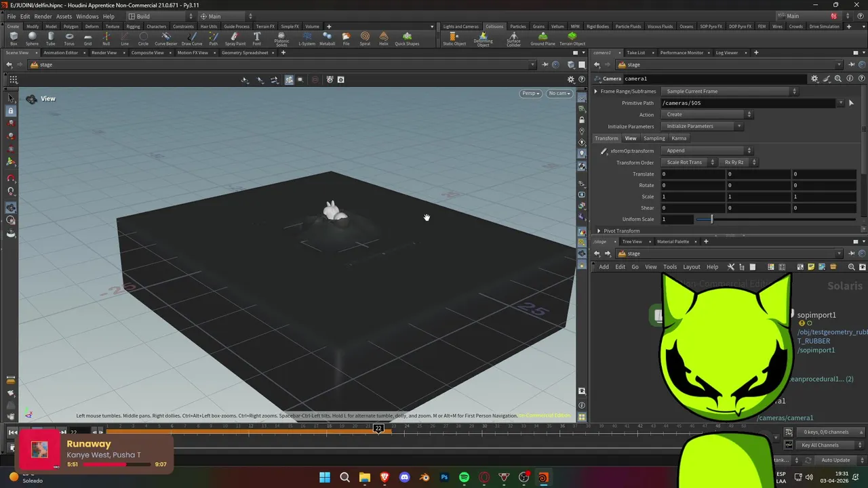Screen dimensions: 868x488
Task: Open camera parameter gear menu
Action: pyautogui.click(x=814, y=79)
